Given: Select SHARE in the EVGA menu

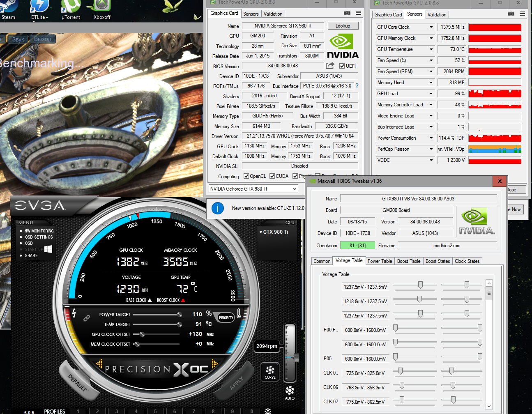Looking at the screenshot, I should click(x=31, y=255).
